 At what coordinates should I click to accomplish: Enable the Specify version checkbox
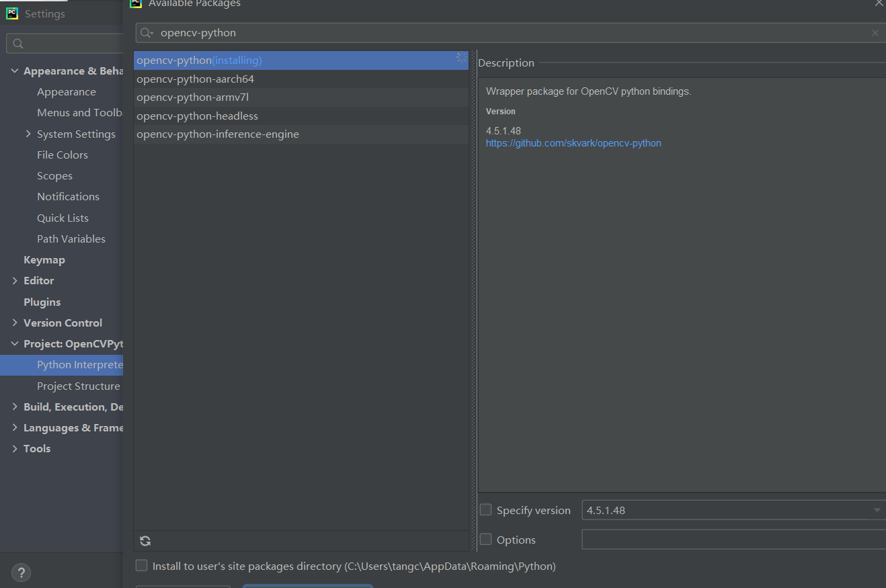(x=485, y=510)
